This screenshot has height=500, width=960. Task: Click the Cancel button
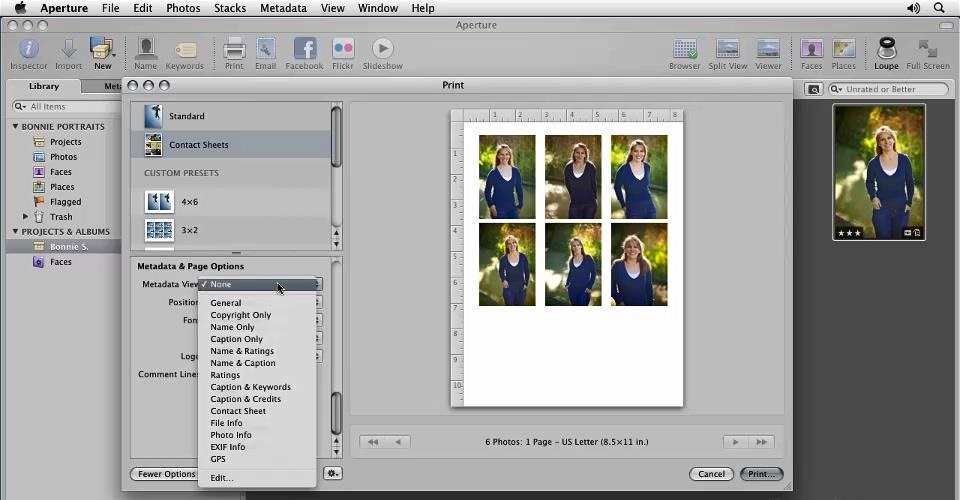pyautogui.click(x=710, y=474)
